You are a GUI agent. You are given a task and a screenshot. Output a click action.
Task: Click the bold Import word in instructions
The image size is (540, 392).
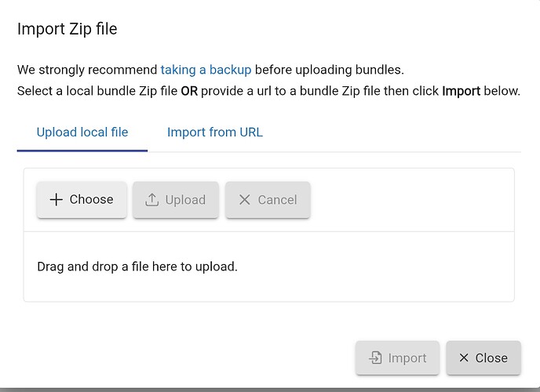(x=461, y=91)
